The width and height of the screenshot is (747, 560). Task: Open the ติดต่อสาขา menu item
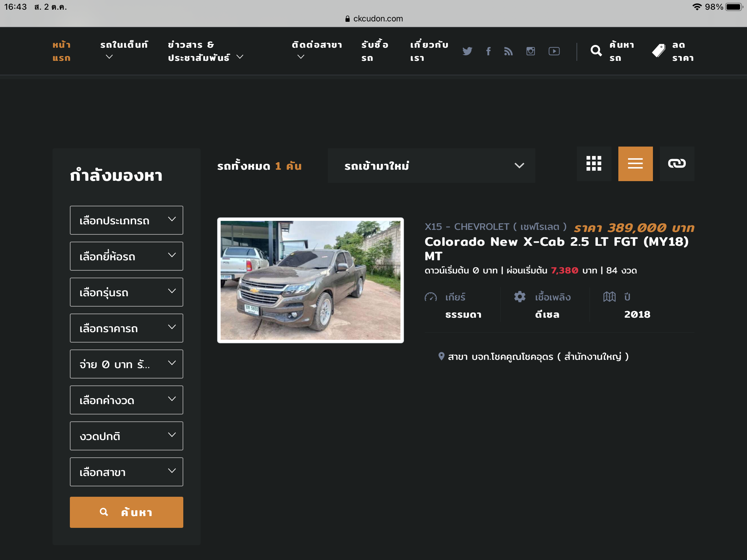tap(316, 45)
